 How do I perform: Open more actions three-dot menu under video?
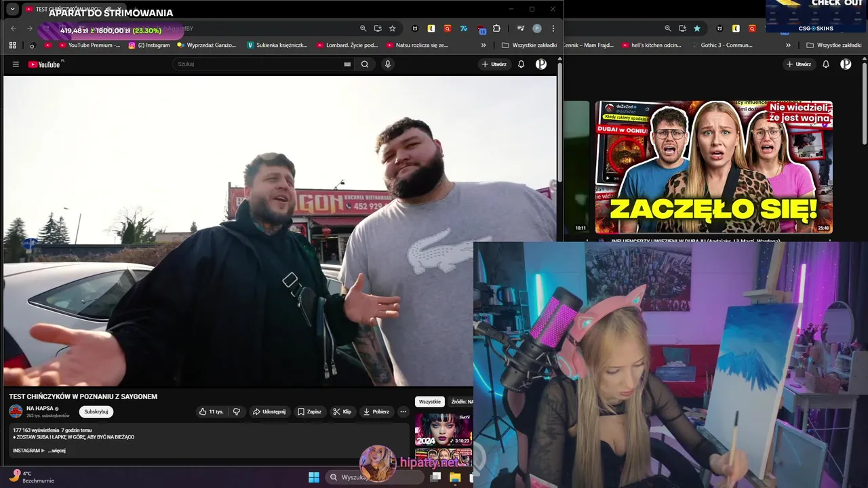403,411
